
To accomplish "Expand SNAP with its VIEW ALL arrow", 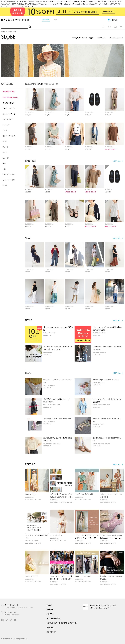I will (x=118, y=238).
